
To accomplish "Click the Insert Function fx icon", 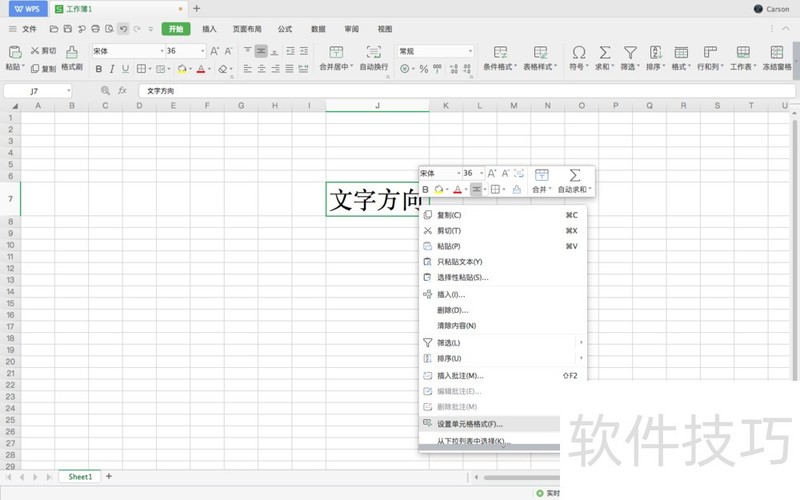I will click(x=122, y=90).
